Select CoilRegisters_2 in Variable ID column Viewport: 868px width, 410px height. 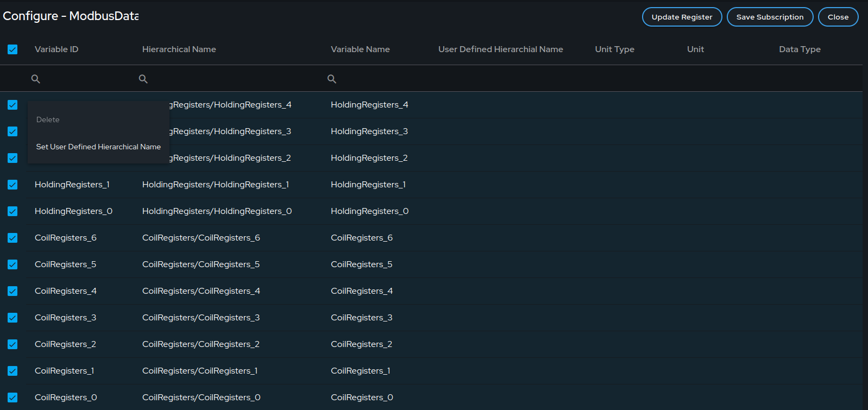click(x=65, y=344)
